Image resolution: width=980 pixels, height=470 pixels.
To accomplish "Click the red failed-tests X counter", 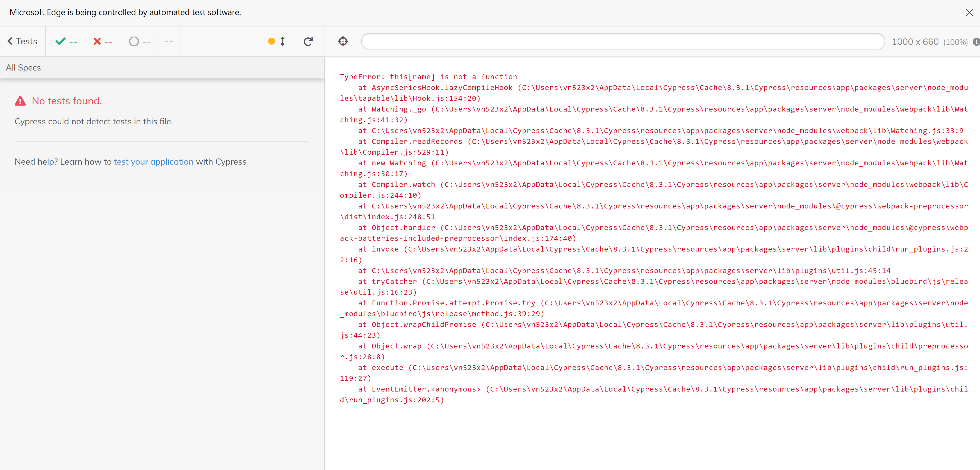I will coord(103,42).
